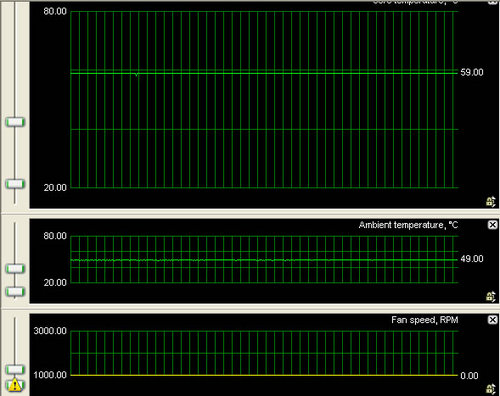Click the Ambient temperature, °C title
500x396 pixels.
pos(408,225)
